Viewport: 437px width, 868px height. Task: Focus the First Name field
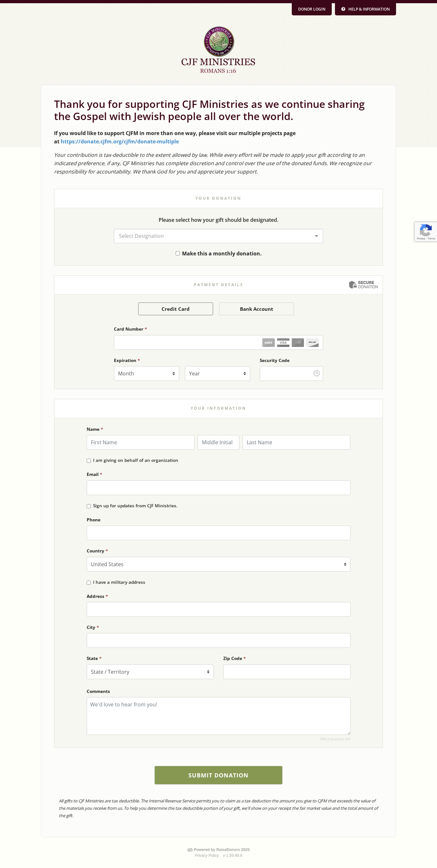click(x=140, y=442)
